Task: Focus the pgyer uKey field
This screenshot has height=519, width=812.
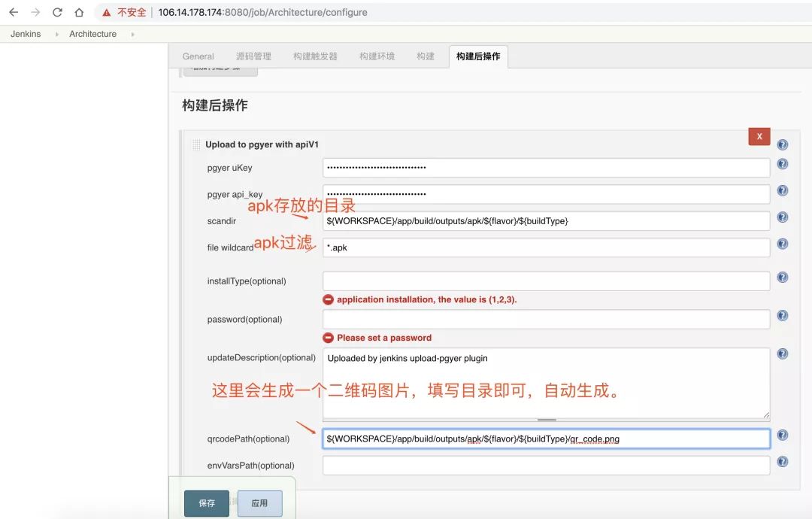Action: 546,167
